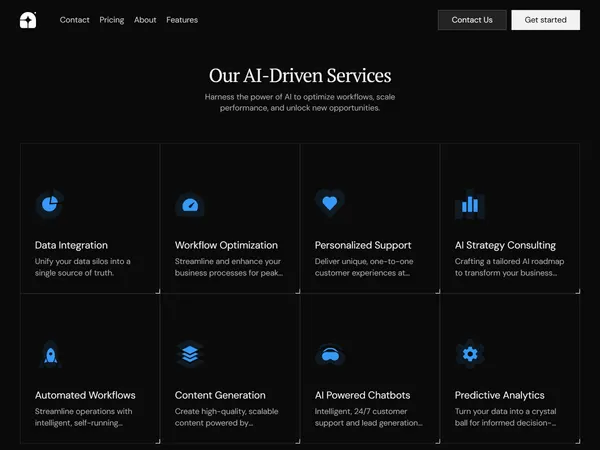Click the 'Our AI-Driven Services' heading
600x450 pixels.
coord(300,75)
